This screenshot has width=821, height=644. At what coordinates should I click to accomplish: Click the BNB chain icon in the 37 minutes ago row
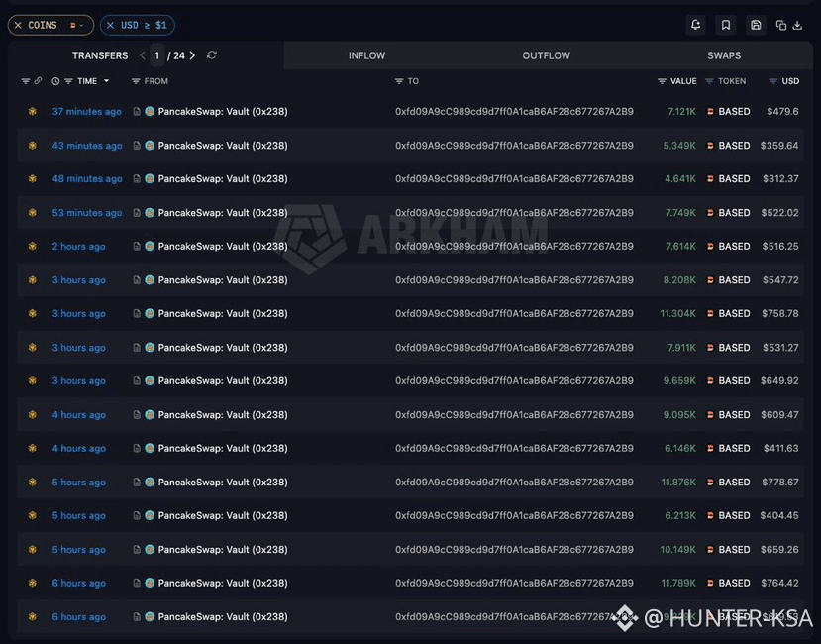pos(33,111)
